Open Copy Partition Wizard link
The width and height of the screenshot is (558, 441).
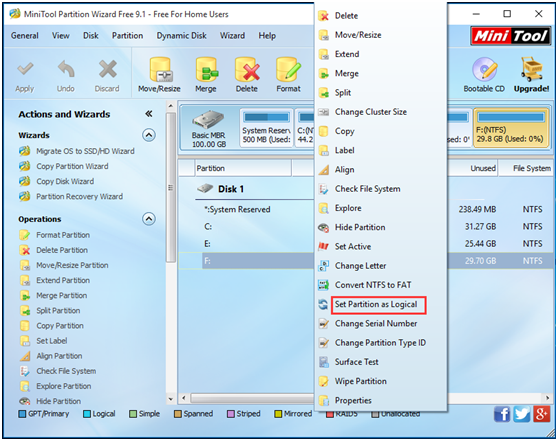(72, 166)
